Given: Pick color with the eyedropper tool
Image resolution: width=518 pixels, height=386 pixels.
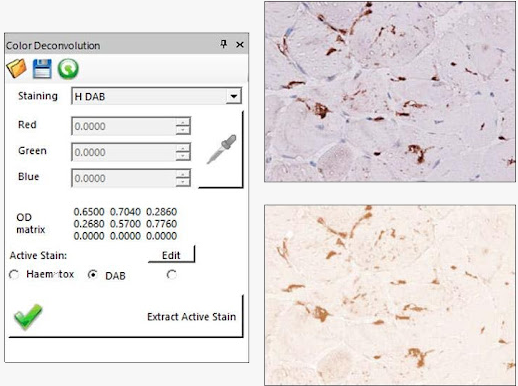Looking at the screenshot, I should click(221, 149).
